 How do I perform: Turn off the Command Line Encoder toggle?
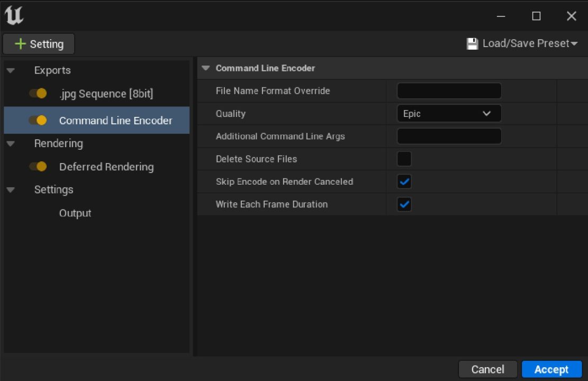coord(38,120)
